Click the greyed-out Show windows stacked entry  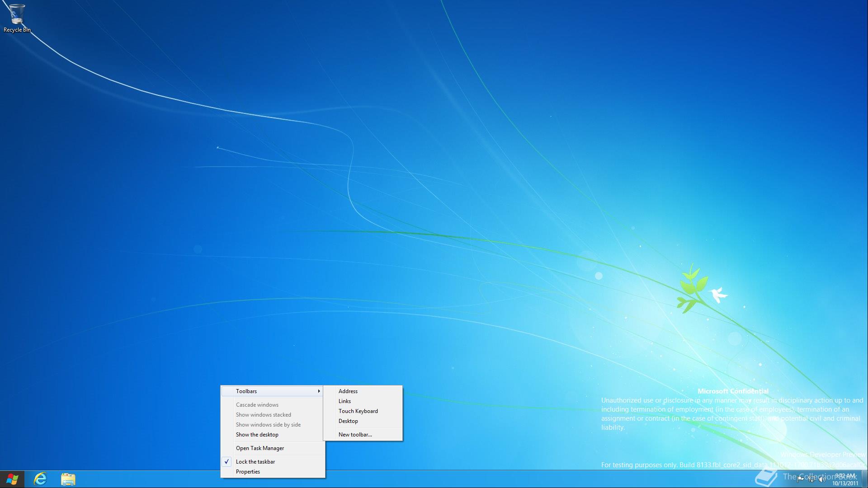coord(273,415)
